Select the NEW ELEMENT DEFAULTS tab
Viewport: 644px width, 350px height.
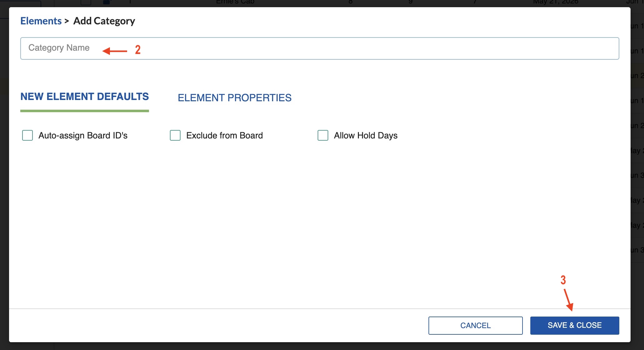84,97
